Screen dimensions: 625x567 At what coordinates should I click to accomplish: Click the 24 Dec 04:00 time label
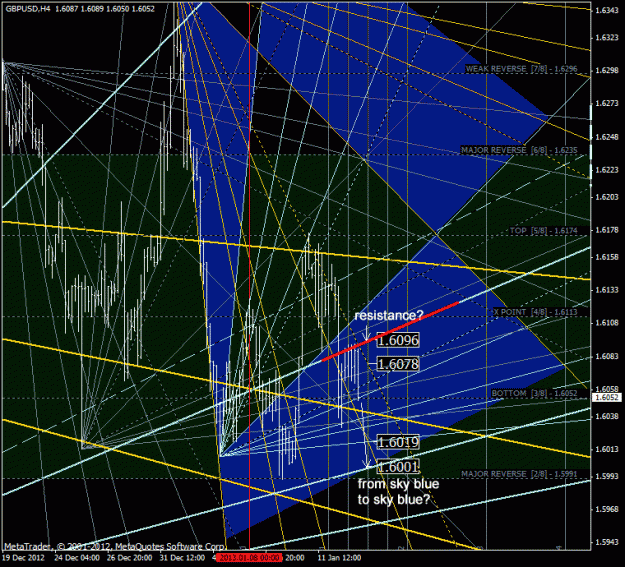pyautogui.click(x=77, y=557)
